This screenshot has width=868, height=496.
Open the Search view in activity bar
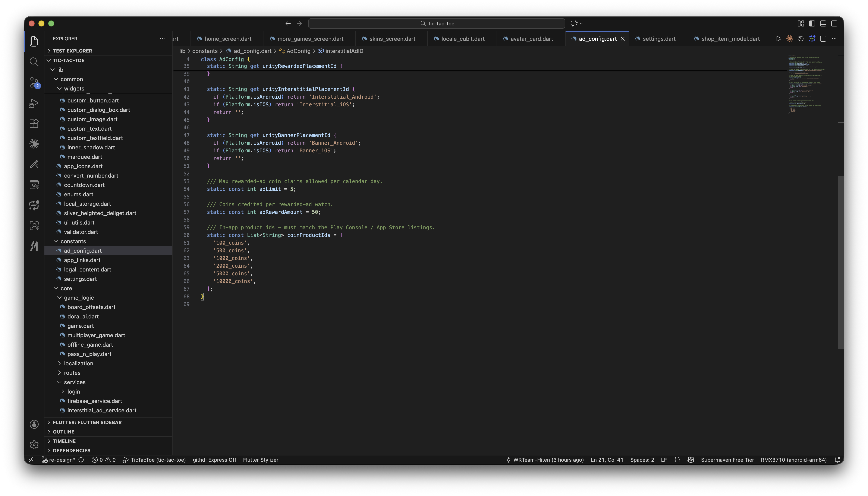(x=34, y=62)
